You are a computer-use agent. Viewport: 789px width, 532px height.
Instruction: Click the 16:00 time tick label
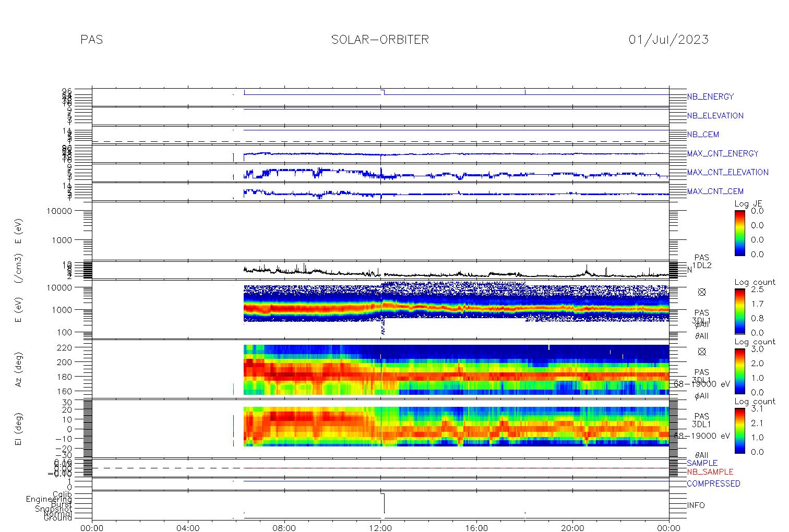pyautogui.click(x=476, y=528)
